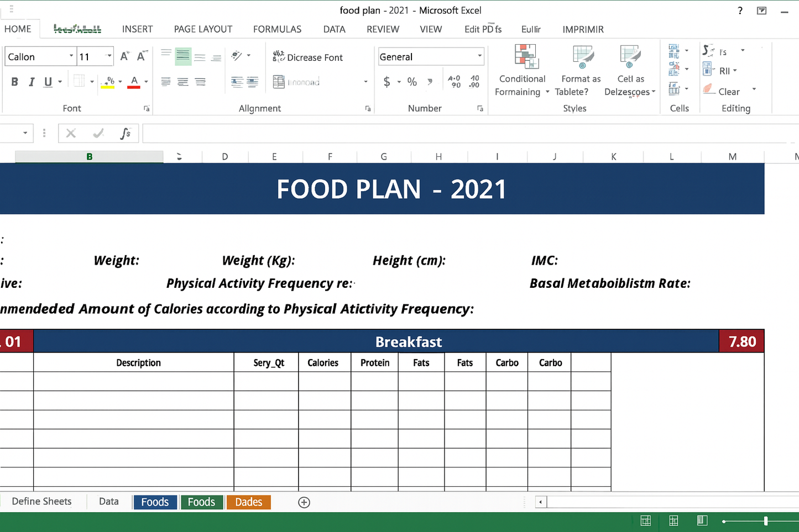
Task: Click the Format as Table icon
Action: click(581, 70)
